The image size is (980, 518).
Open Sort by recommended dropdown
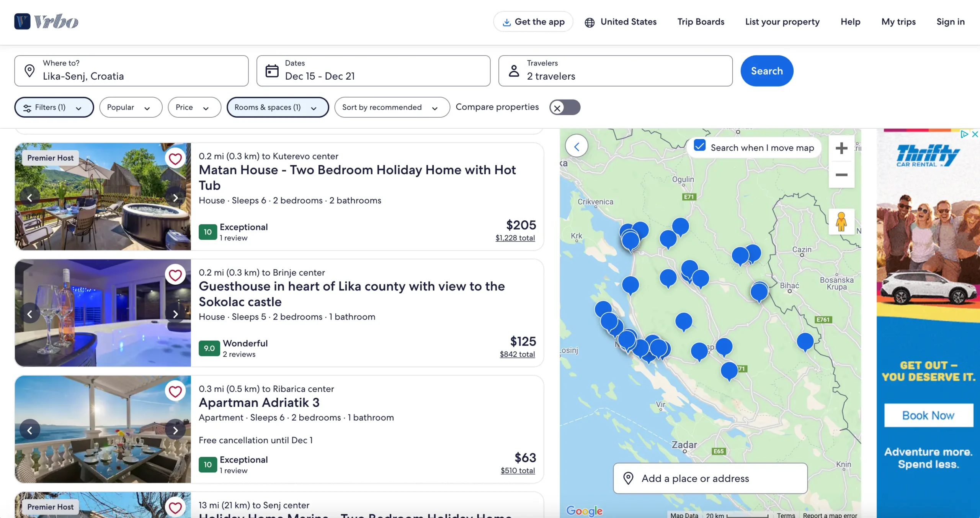coord(391,107)
